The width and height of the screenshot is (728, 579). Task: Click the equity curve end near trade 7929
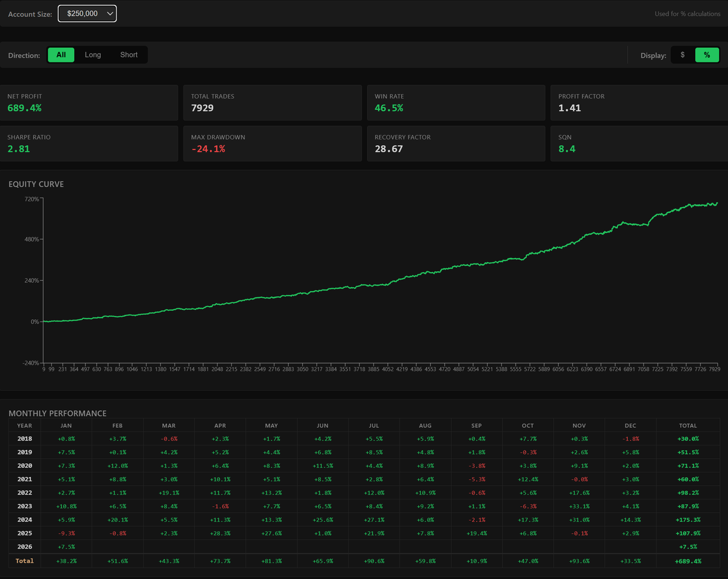pyautogui.click(x=717, y=203)
